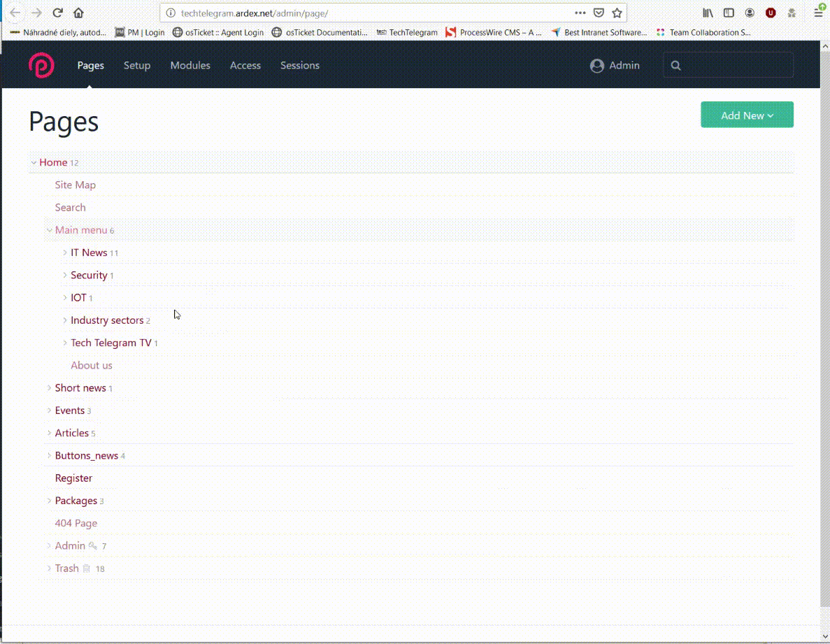Click the ProcessWire logo icon
The height and width of the screenshot is (644, 830).
41,66
